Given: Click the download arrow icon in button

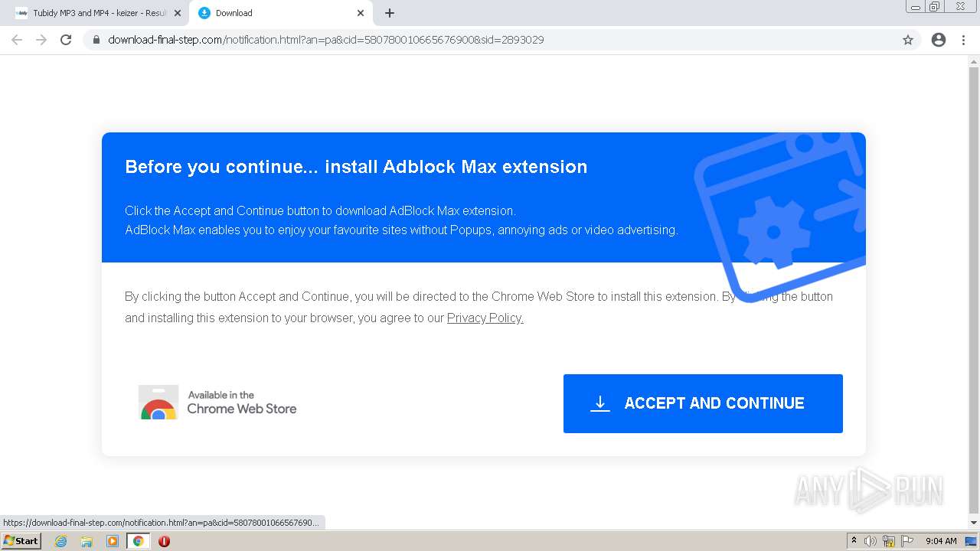Looking at the screenshot, I should point(600,403).
